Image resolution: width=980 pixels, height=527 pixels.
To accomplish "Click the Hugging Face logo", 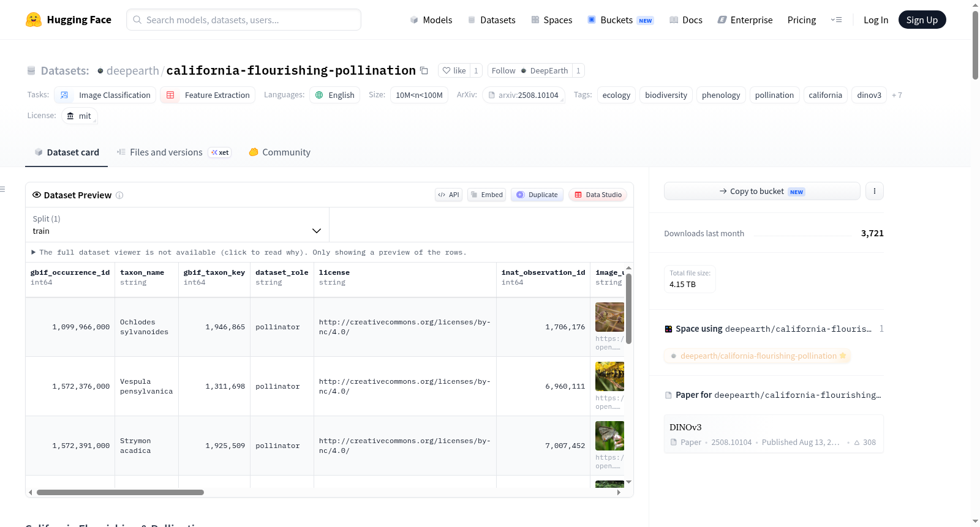I will (69, 20).
